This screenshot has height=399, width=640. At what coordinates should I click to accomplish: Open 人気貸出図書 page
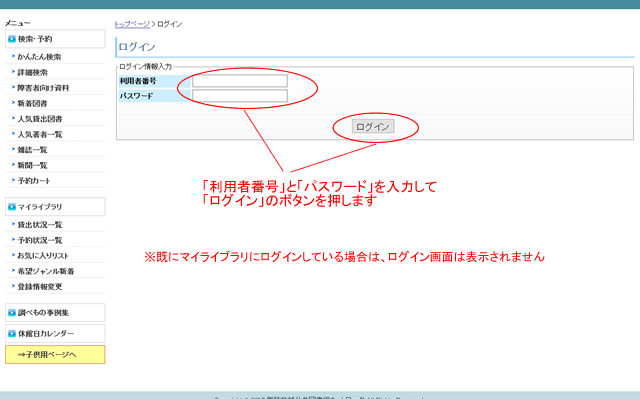(40, 119)
